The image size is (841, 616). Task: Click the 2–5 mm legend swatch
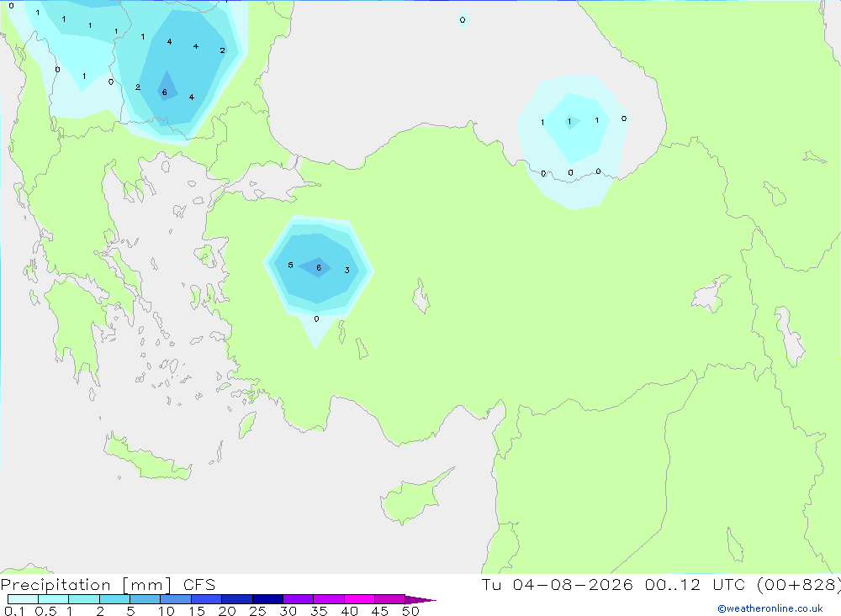114,599
